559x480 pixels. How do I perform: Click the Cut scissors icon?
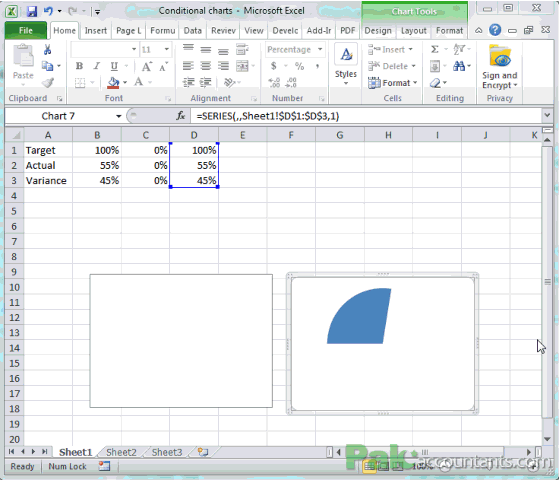[x=47, y=50]
